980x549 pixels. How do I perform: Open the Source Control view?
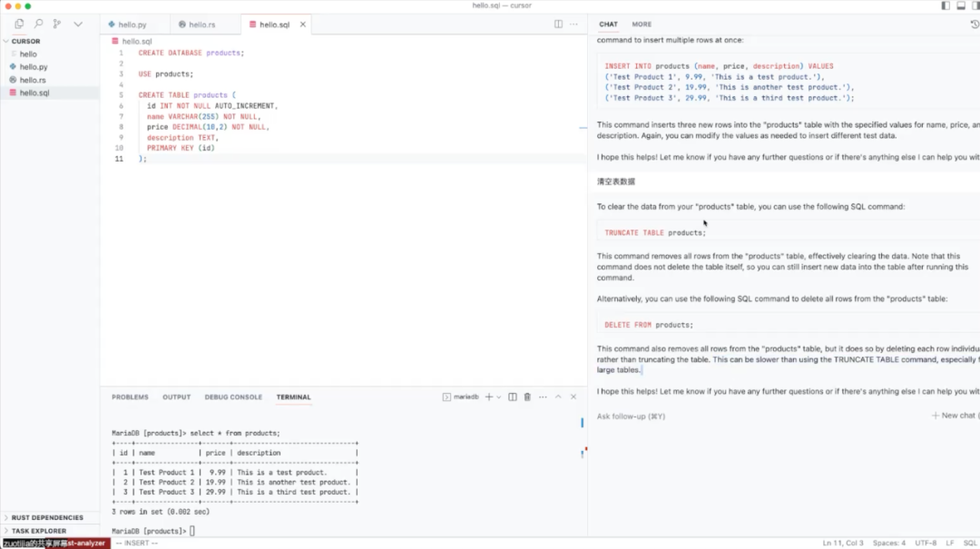pos(57,24)
